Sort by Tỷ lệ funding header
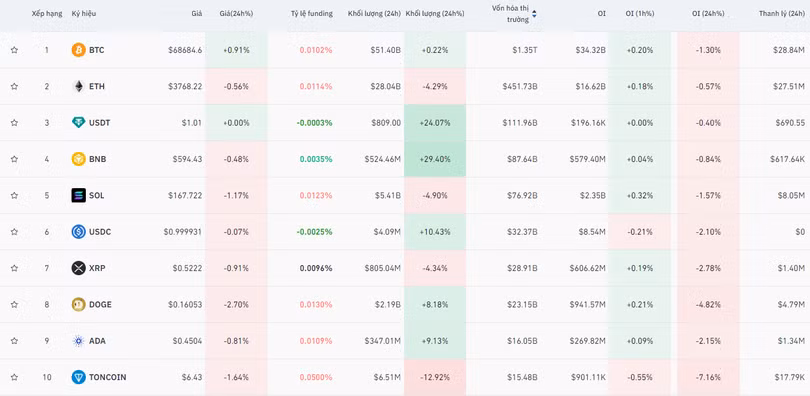Screen dimensions: 810x396 [x=311, y=14]
